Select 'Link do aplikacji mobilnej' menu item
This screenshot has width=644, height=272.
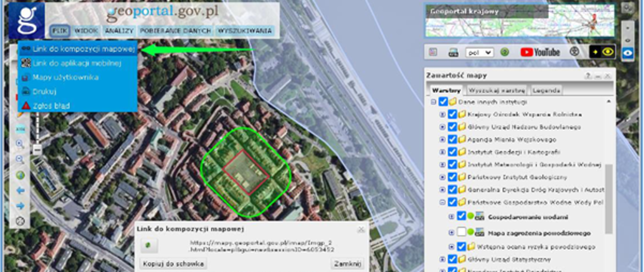[77, 63]
